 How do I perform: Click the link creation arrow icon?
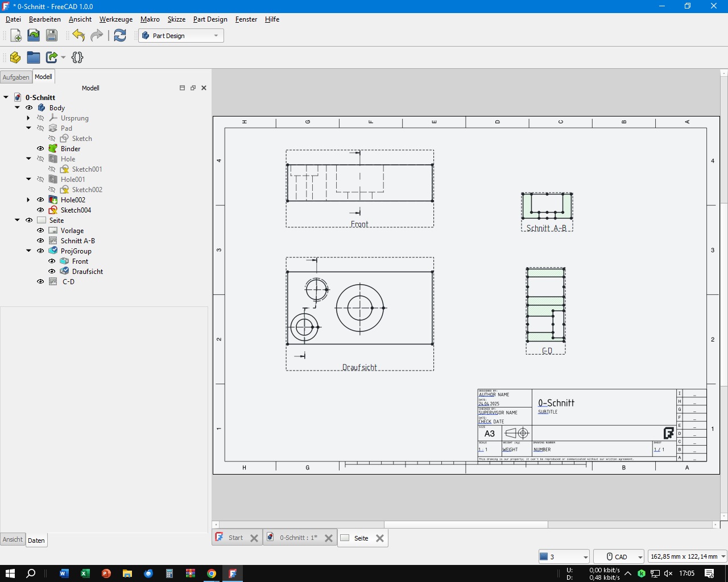point(52,57)
